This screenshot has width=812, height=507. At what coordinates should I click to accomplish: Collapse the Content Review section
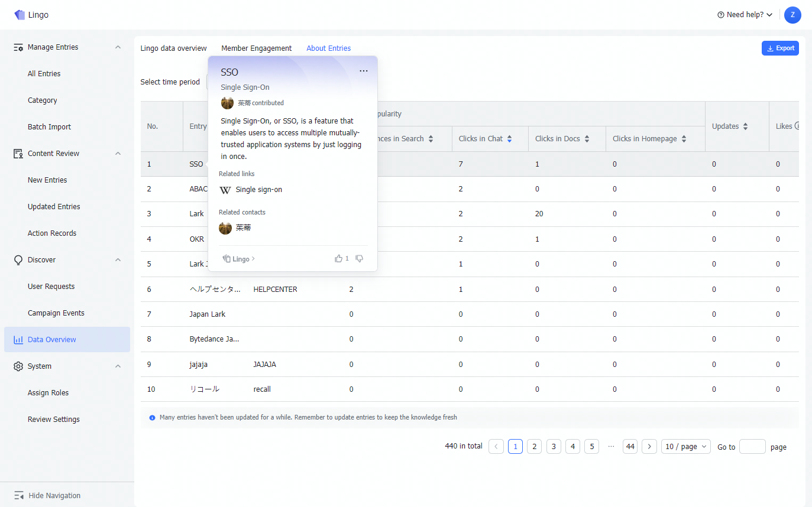pos(118,153)
